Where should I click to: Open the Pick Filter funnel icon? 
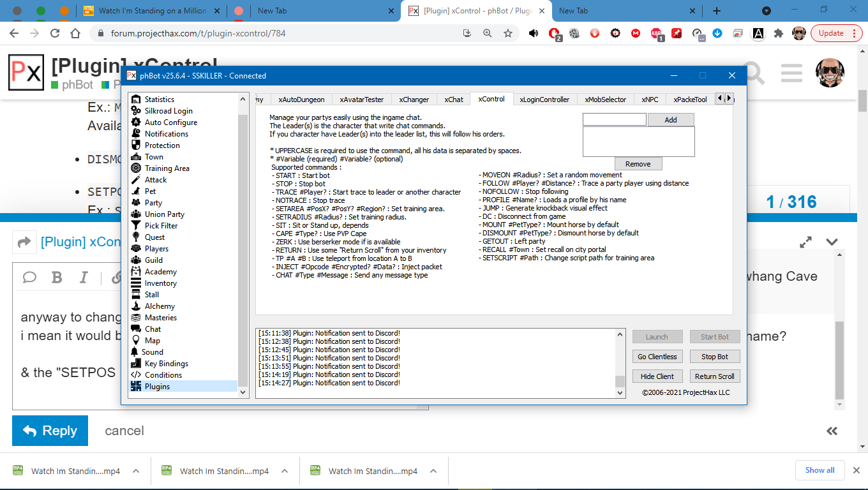135,226
